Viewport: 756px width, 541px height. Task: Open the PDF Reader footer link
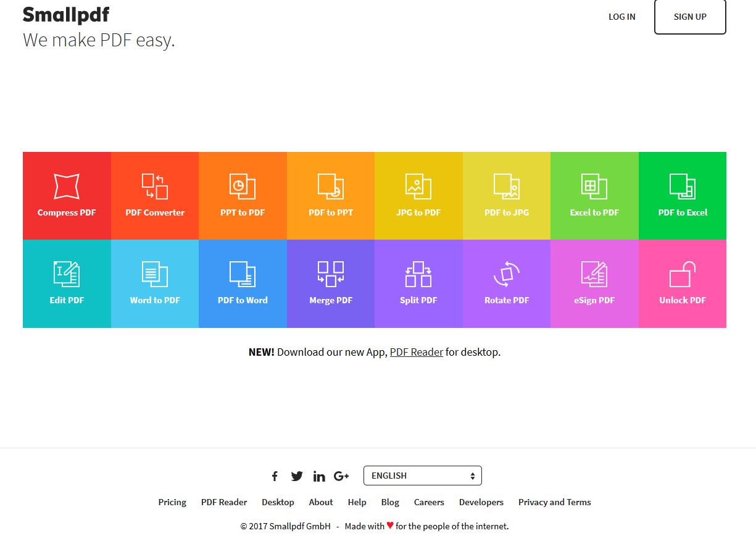click(224, 502)
